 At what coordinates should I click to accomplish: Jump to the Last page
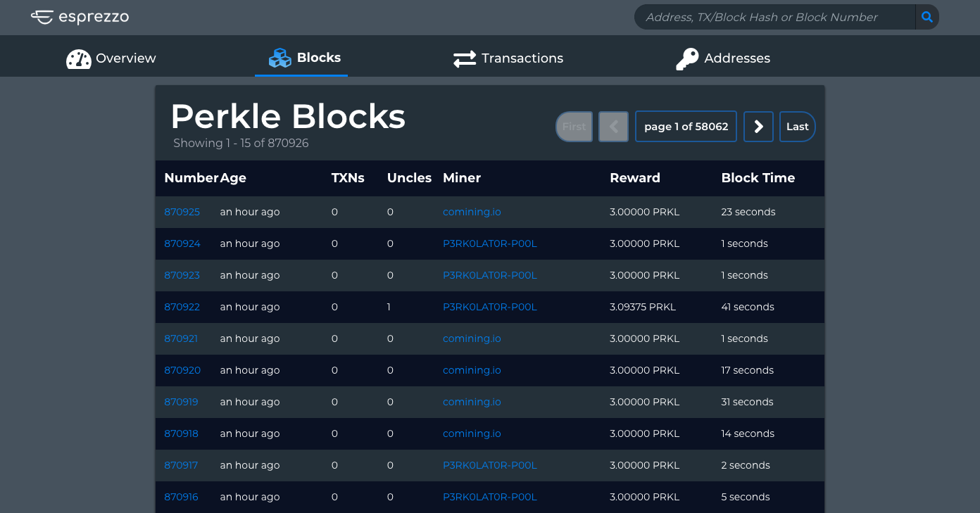pos(797,127)
